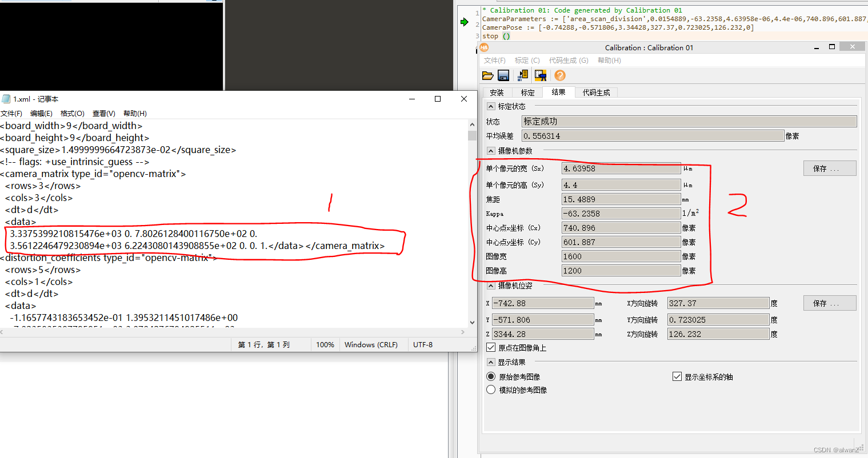Select the 模拟的参考图像 radio button

coord(491,389)
